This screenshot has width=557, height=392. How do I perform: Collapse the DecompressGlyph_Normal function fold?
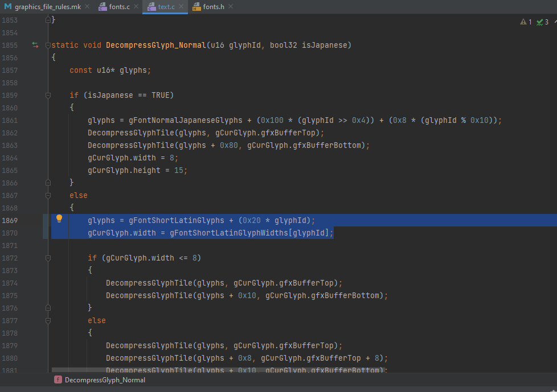48,45
